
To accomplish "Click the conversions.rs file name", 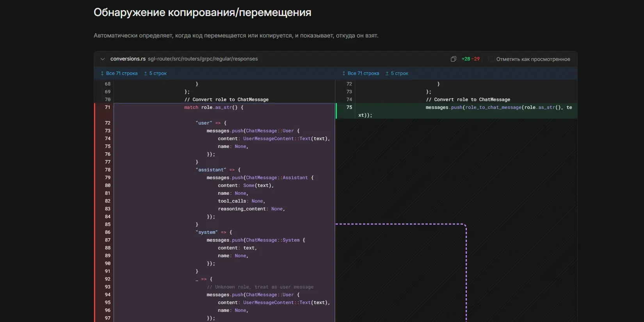I will click(x=128, y=59).
